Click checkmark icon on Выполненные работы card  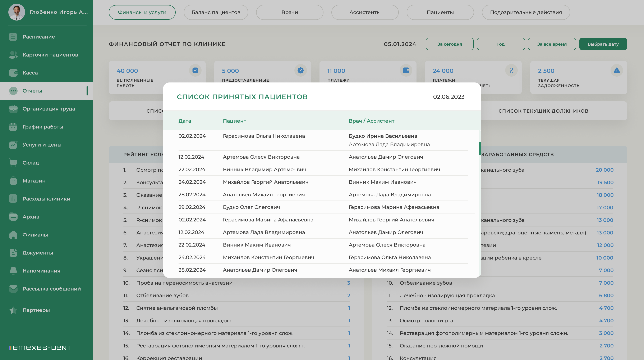tap(195, 71)
